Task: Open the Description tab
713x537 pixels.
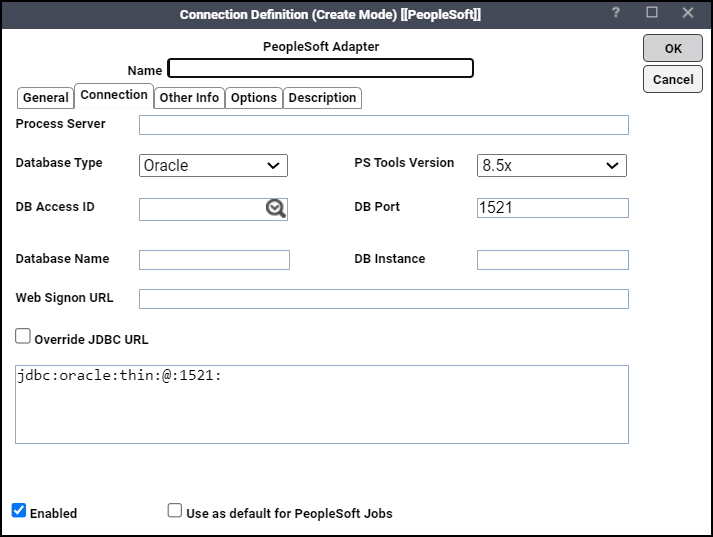Action: pos(322,98)
